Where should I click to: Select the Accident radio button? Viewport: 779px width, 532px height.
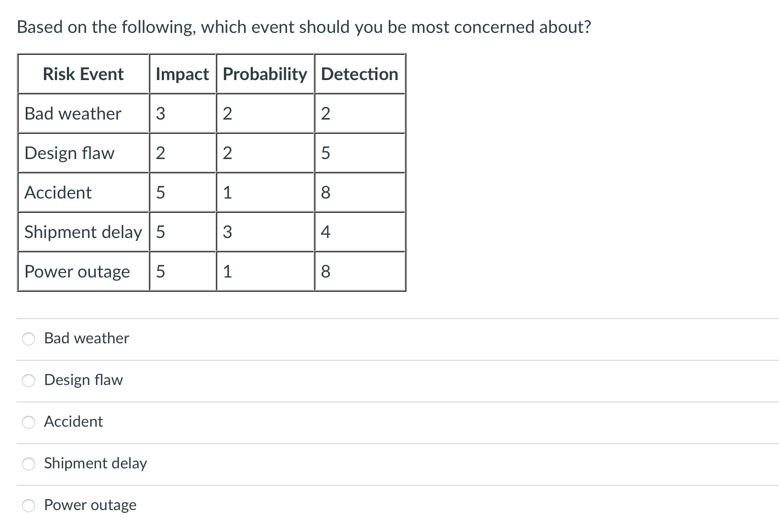(29, 422)
